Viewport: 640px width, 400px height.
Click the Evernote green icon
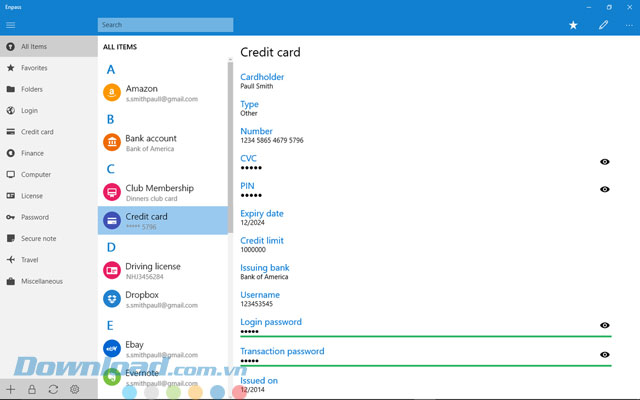pos(111,377)
